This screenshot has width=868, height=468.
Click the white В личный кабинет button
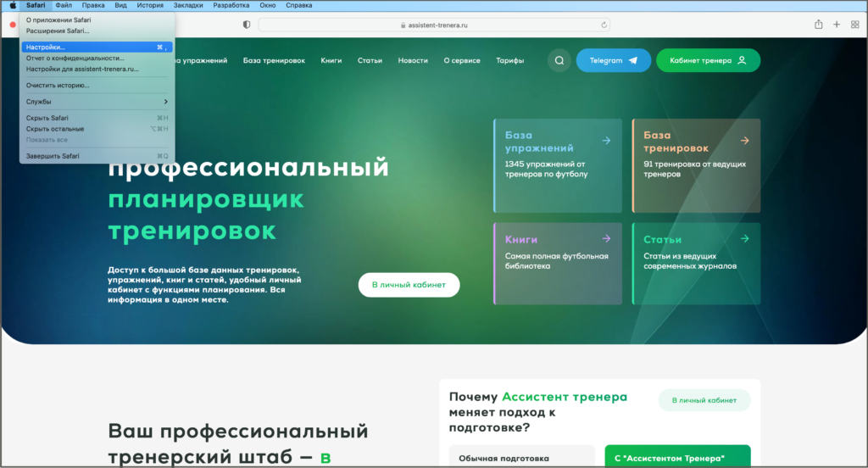409,285
